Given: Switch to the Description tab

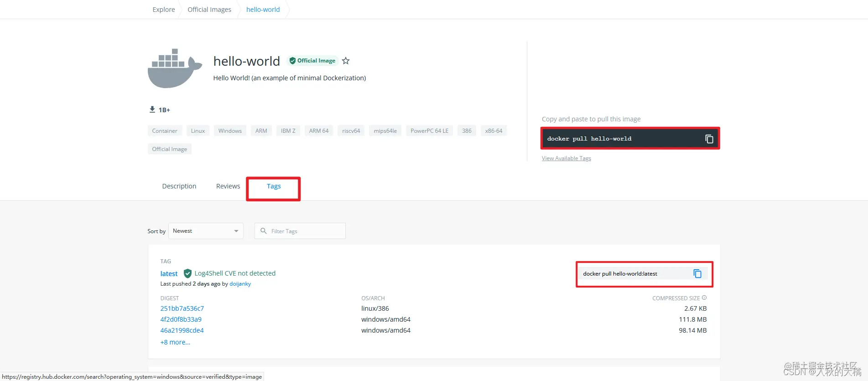Looking at the screenshot, I should pos(179,186).
